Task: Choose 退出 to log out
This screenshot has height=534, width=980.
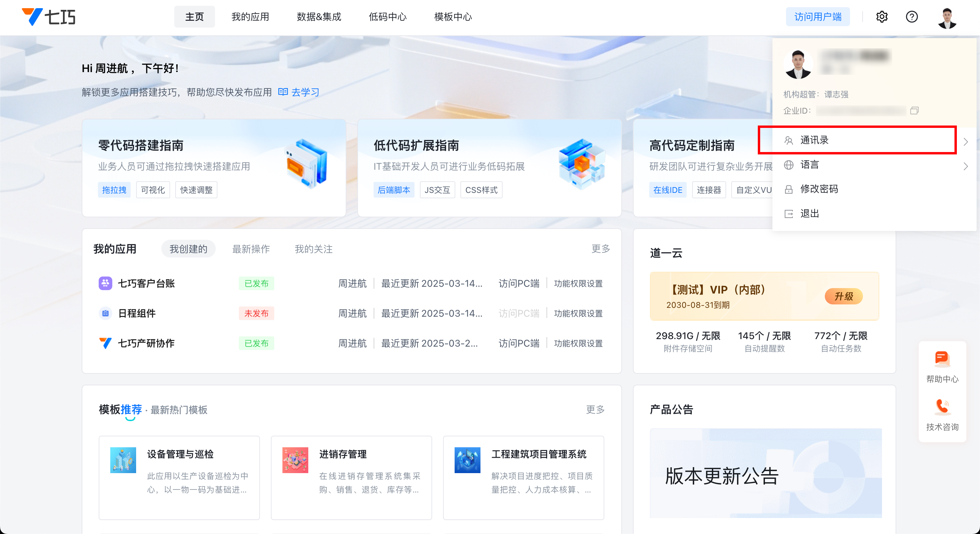Action: coord(809,213)
